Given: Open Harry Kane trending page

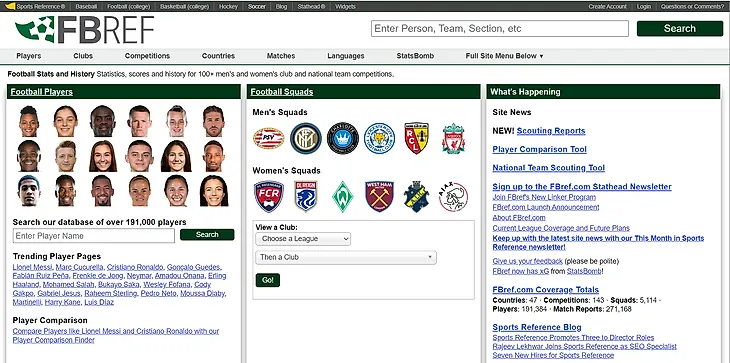Looking at the screenshot, I should [62, 302].
